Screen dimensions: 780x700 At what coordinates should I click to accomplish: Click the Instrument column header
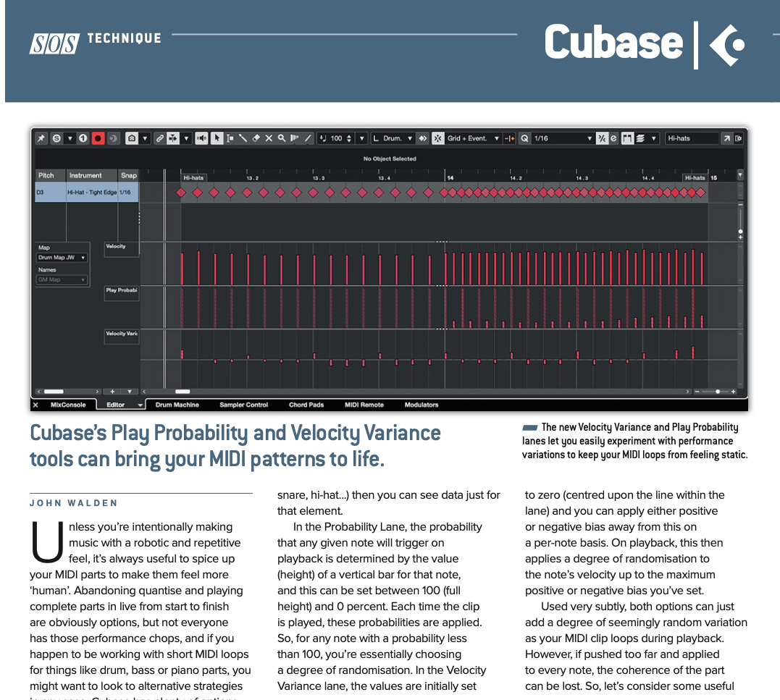pyautogui.click(x=91, y=175)
